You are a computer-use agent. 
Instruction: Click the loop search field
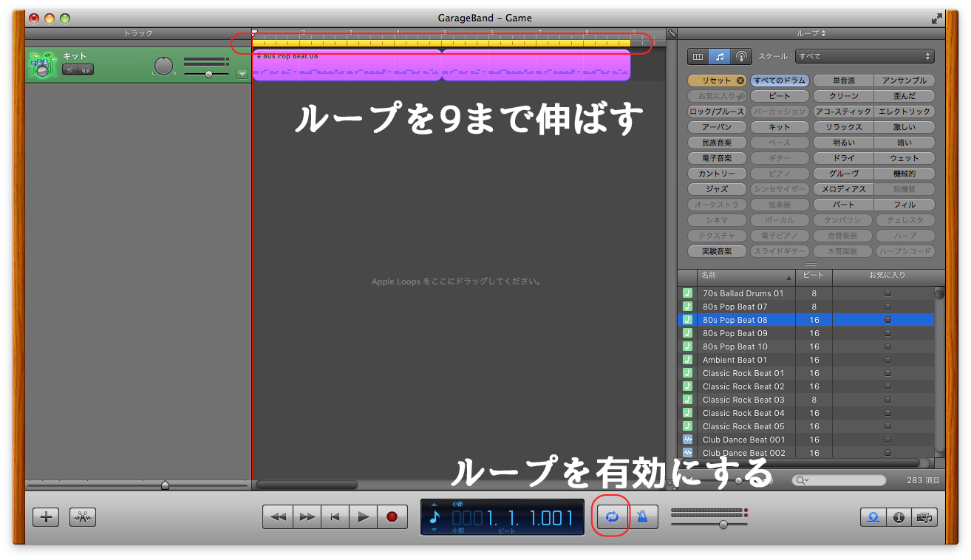click(839, 480)
